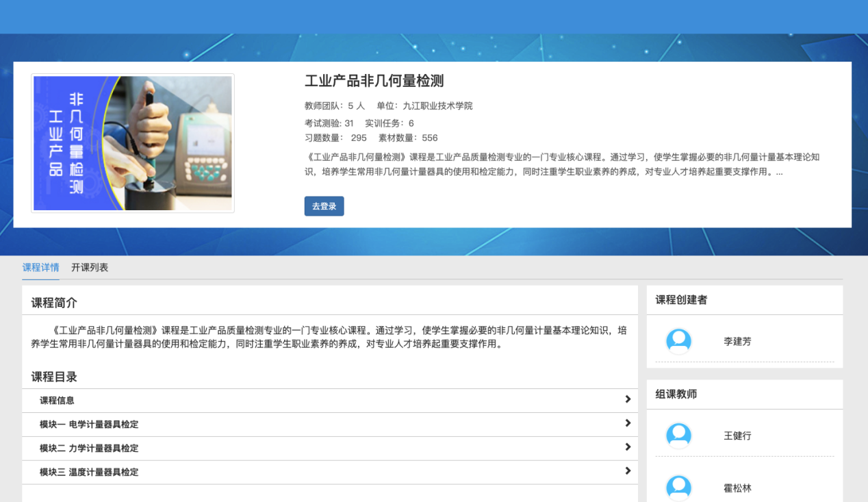
Task: Click the course cover thumbnail image
Action: tap(133, 143)
